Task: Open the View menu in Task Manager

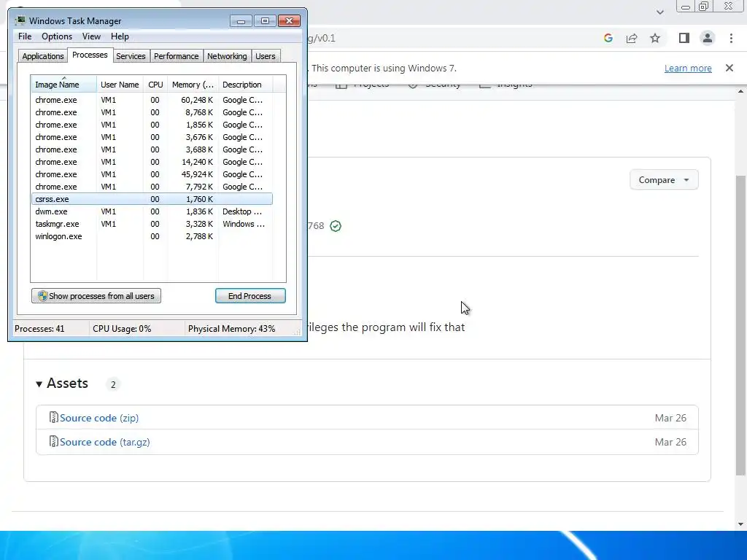Action: coord(91,36)
